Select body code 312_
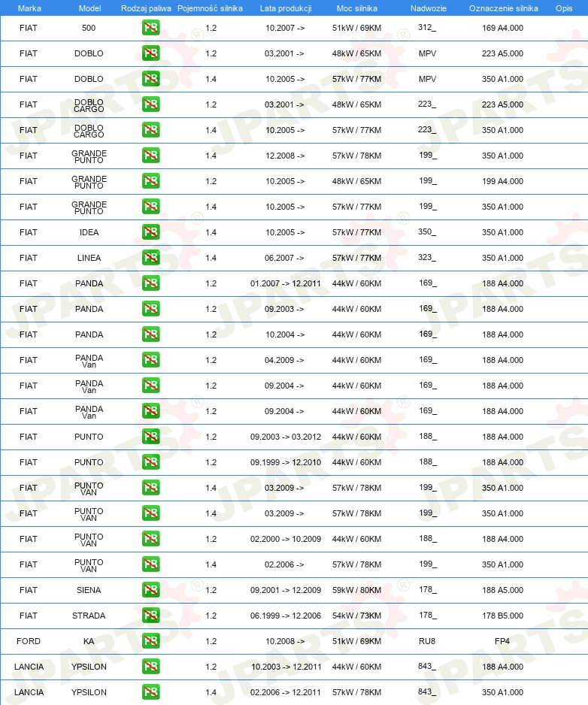The image size is (588, 705). [427, 27]
